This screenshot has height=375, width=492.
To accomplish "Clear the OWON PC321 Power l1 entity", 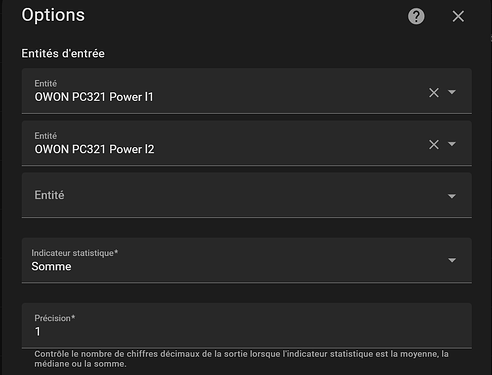I will coord(434,92).
